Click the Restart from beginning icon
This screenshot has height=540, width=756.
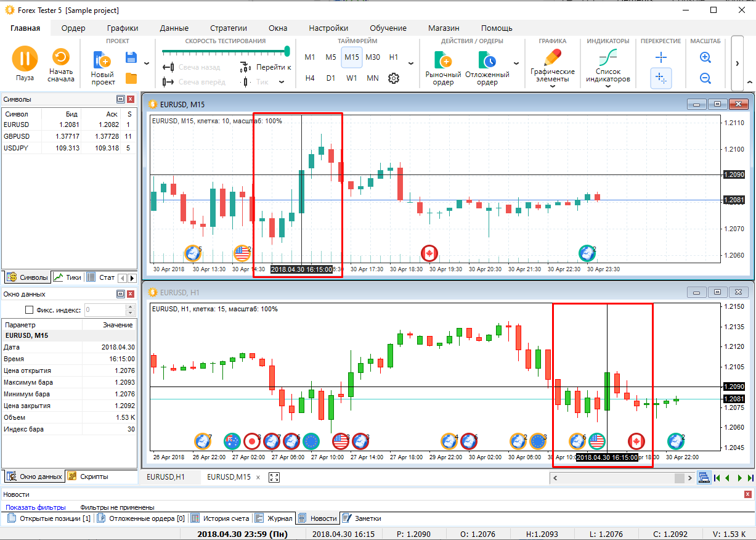point(60,58)
